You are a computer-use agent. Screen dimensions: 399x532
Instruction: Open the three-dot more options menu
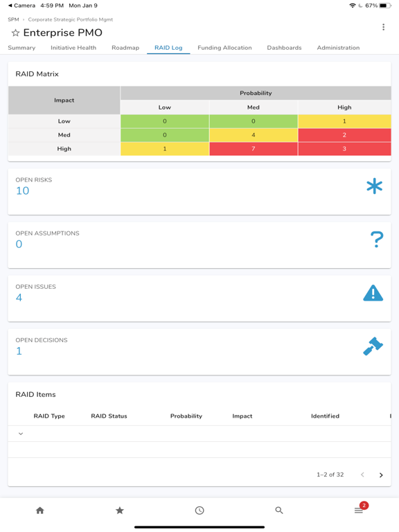(x=383, y=27)
